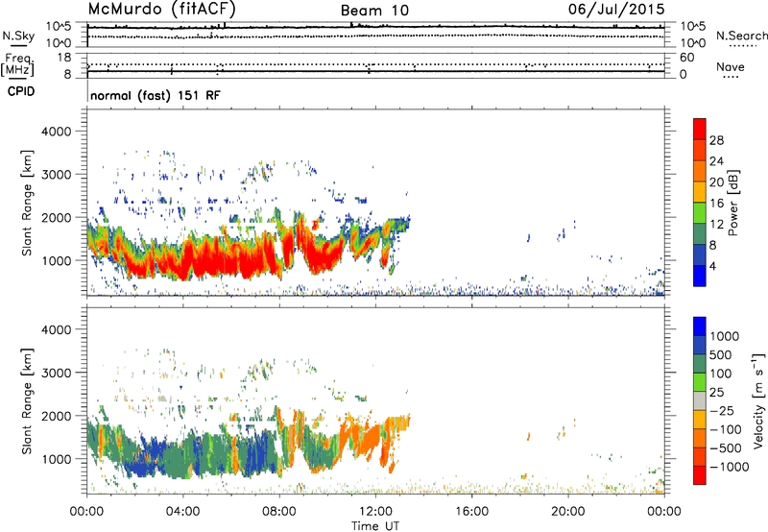Screen dimensions: 768x532
Task: Click the red 28 dB power swatch
Action: coord(700,129)
